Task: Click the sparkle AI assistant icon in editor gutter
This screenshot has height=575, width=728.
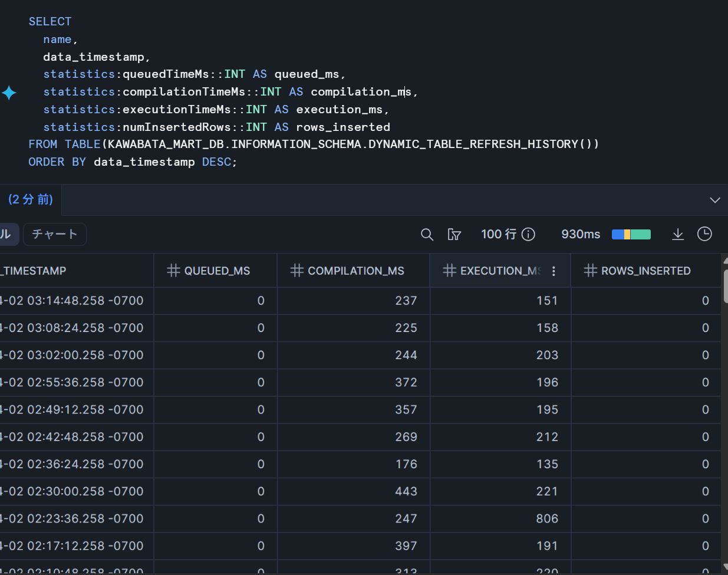Action: pos(9,93)
